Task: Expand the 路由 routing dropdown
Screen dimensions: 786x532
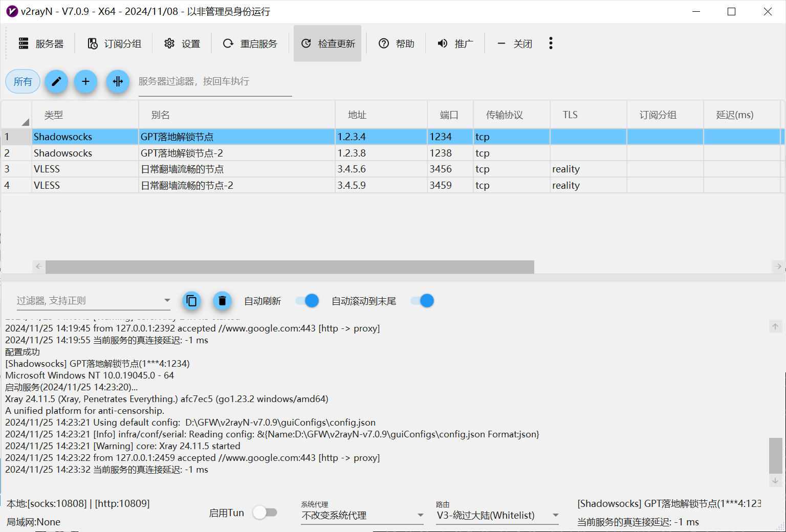Action: coord(555,515)
